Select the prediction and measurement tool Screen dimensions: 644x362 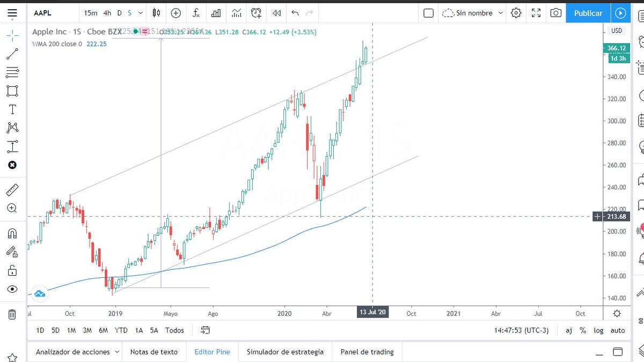[x=12, y=146]
